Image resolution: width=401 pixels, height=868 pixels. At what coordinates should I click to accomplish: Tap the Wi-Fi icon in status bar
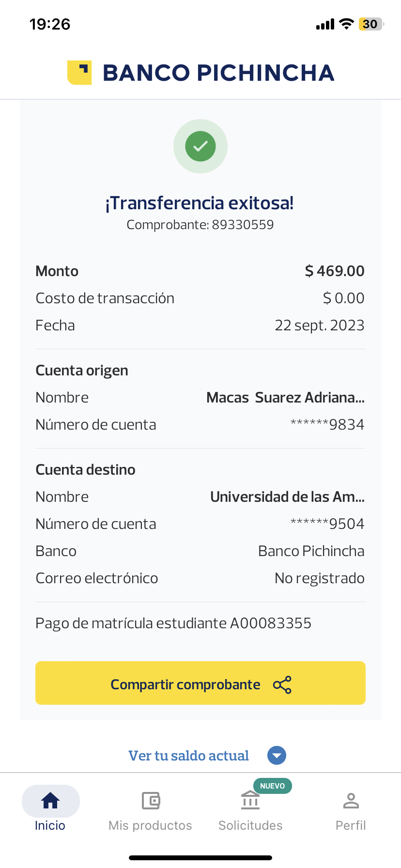coord(346,24)
